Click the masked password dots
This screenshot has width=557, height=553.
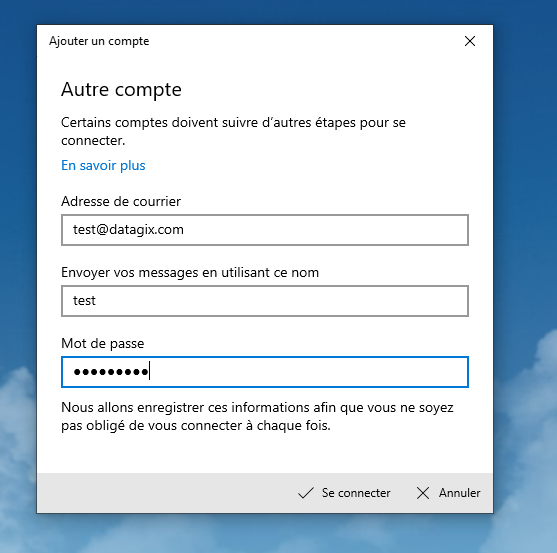pos(111,372)
